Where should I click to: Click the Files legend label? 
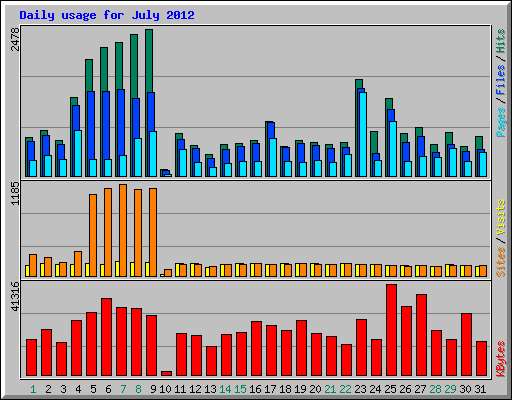501,79
